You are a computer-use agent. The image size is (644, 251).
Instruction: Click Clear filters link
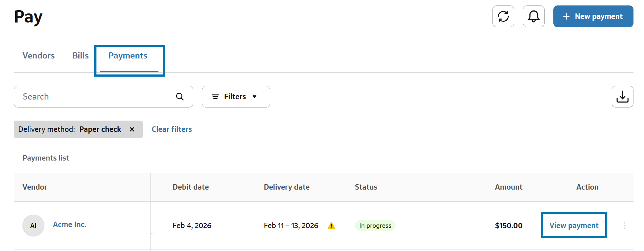click(172, 129)
